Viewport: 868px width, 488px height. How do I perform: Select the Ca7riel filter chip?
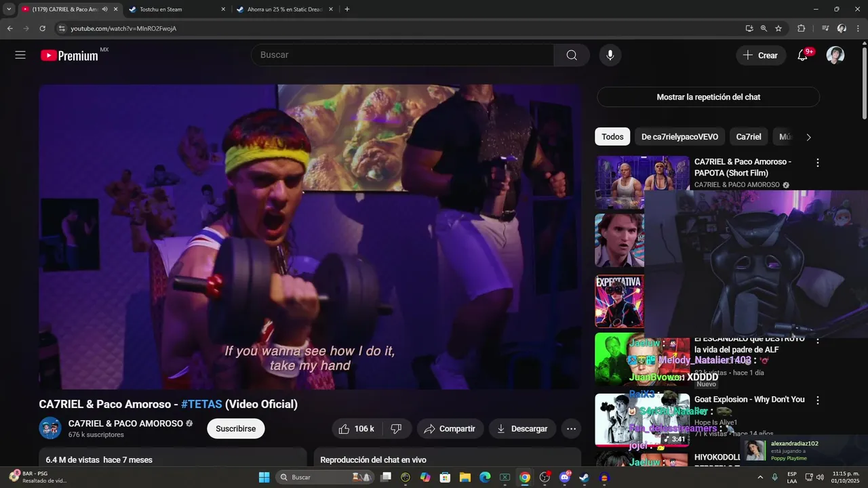pos(749,137)
